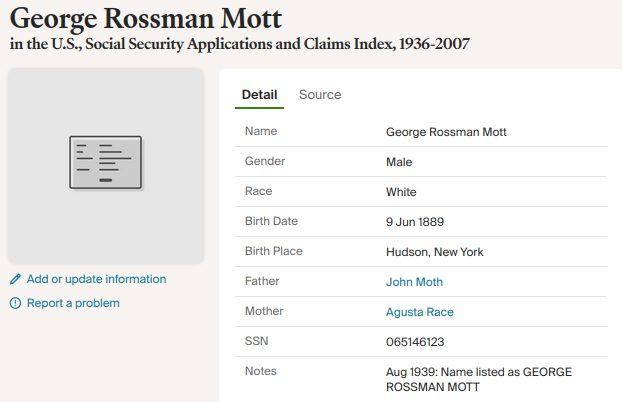
Task: Click the Father field label
Action: [x=262, y=282]
